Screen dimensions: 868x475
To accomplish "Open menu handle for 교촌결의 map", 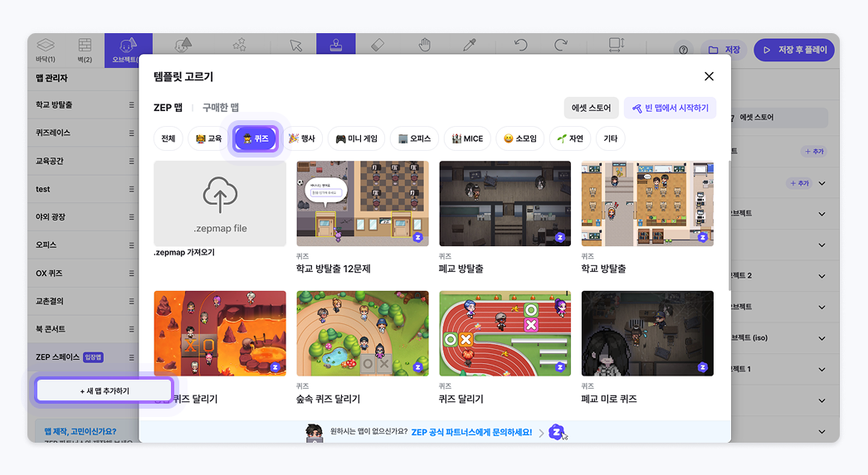I will [x=131, y=301].
